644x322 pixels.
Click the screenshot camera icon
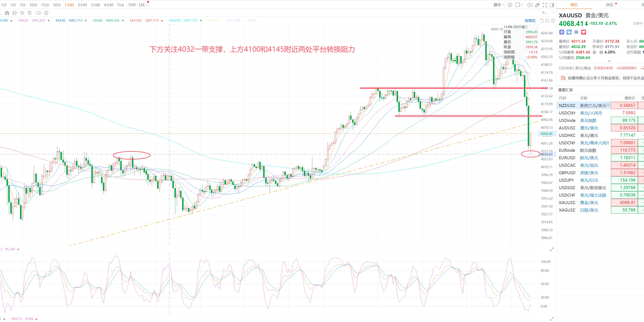pos(530,5)
